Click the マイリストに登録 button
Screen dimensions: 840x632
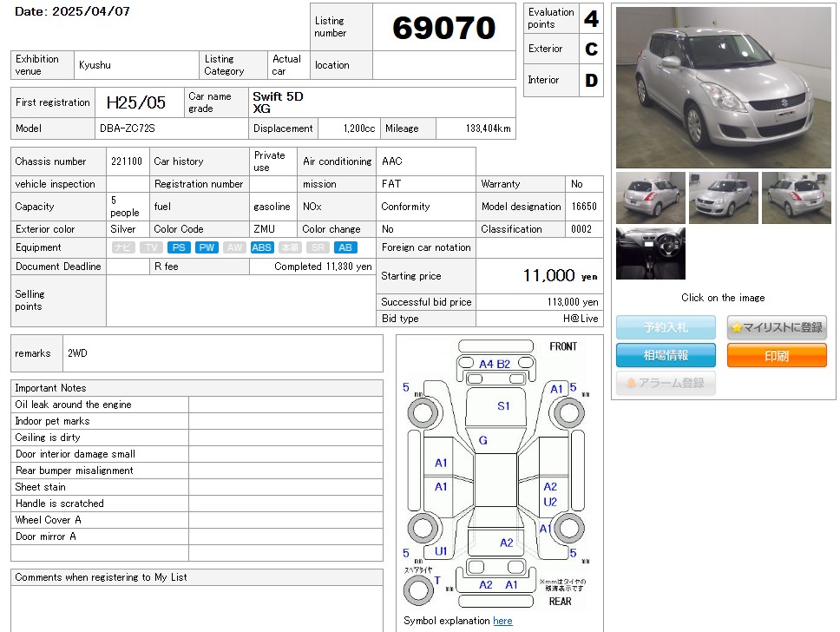click(777, 327)
